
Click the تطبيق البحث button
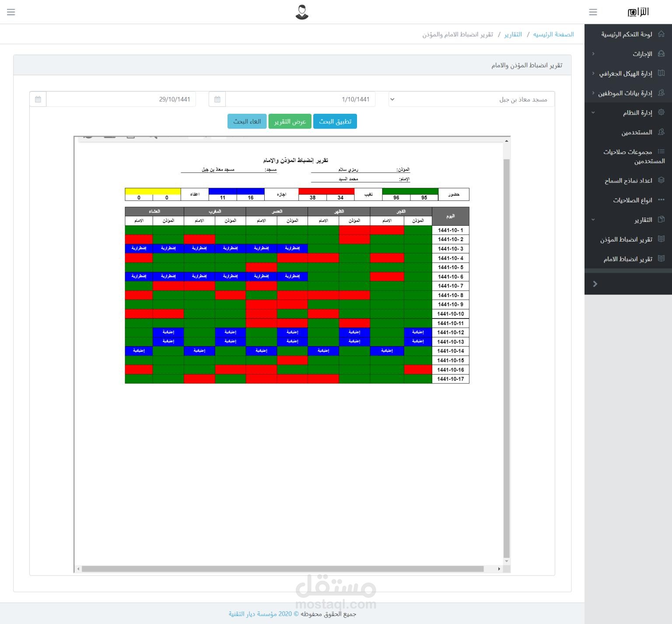[x=335, y=122]
